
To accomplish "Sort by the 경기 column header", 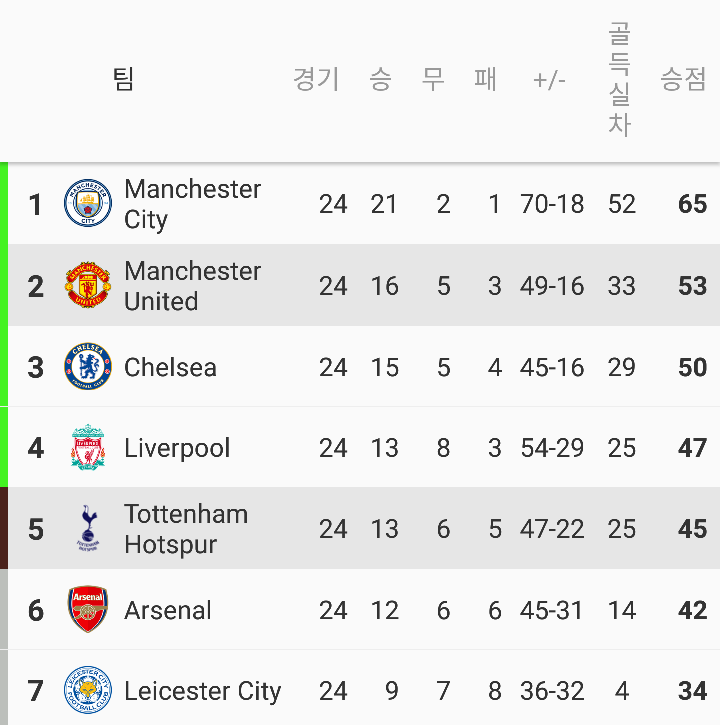I will click(317, 79).
